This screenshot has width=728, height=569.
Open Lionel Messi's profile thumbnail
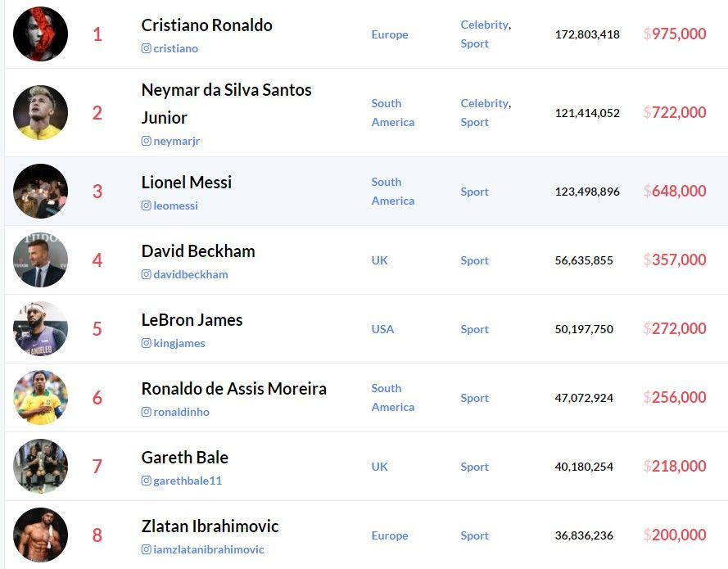[x=41, y=192]
